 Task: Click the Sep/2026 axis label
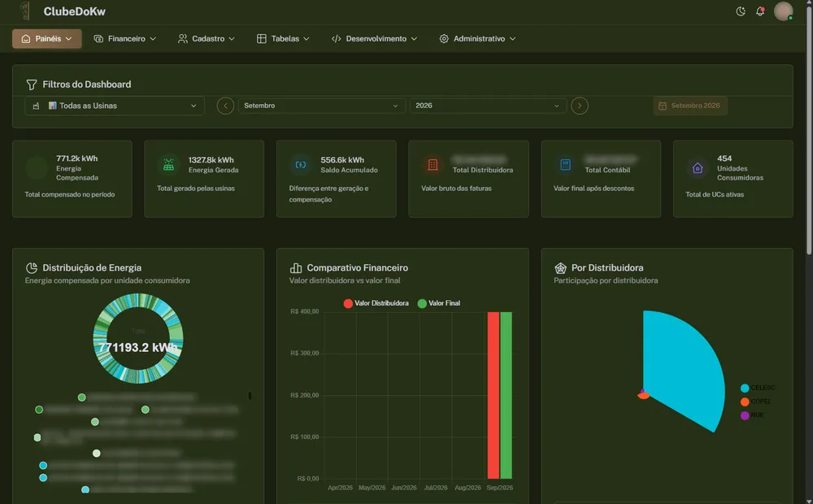(x=500, y=488)
